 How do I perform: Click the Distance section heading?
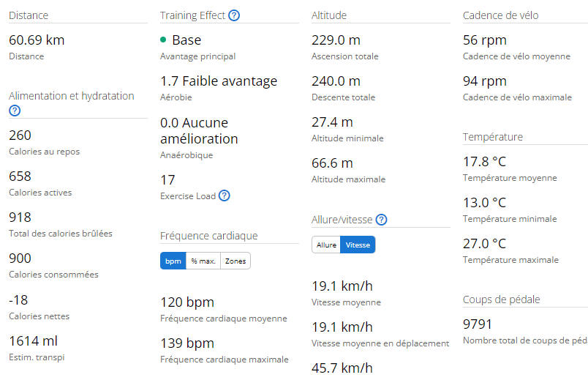(29, 15)
